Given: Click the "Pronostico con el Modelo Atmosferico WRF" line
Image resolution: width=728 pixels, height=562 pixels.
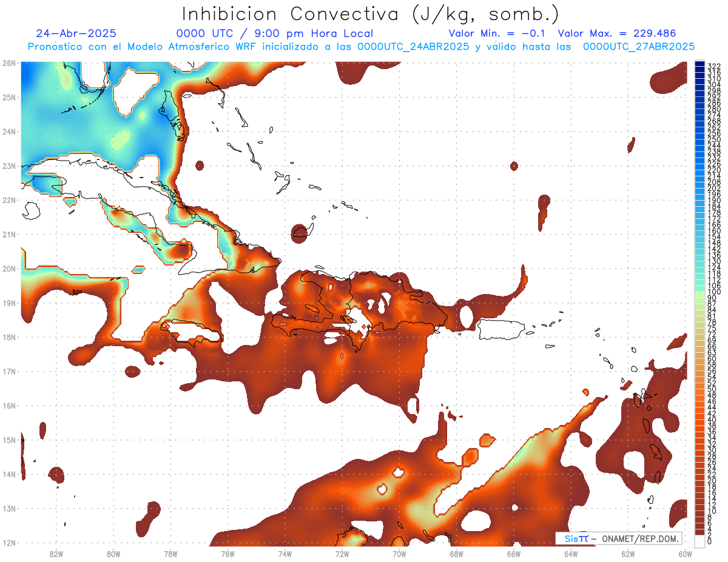Looking at the screenshot, I should [x=361, y=47].
